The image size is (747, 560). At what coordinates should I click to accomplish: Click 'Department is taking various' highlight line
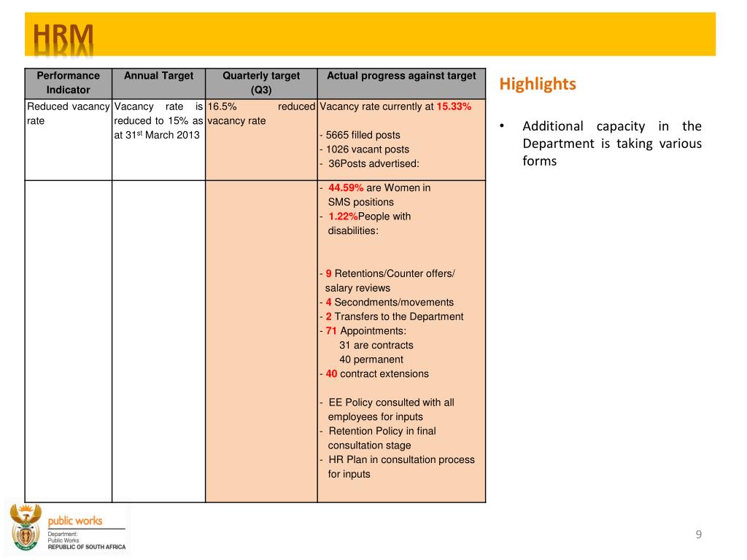tap(612, 144)
